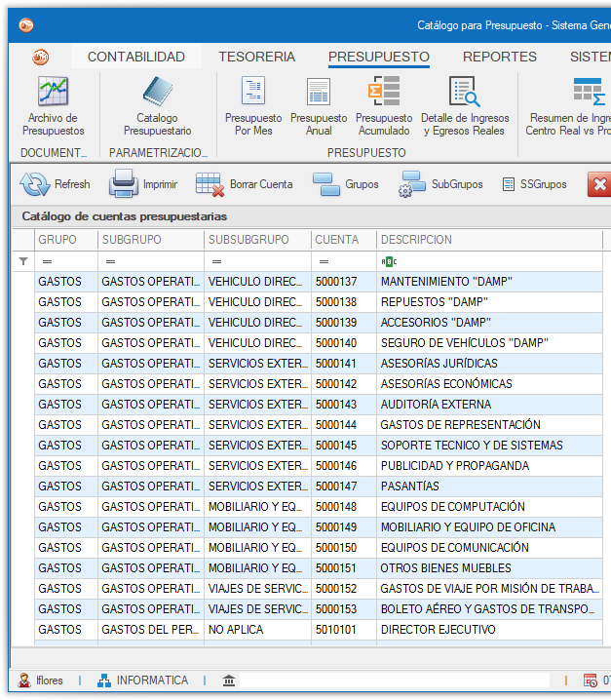This screenshot has width=611, height=700.
Task: Open CUENTA filter operator equals selector
Action: tap(325, 261)
